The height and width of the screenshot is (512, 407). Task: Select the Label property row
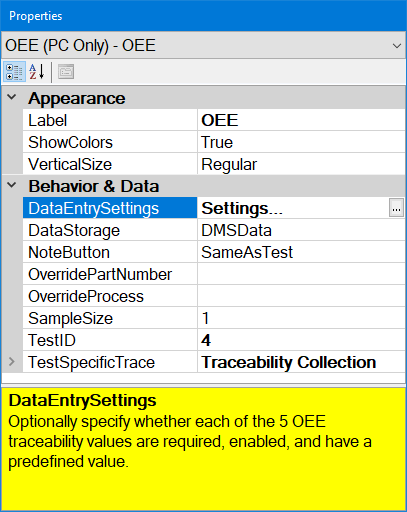(214, 120)
